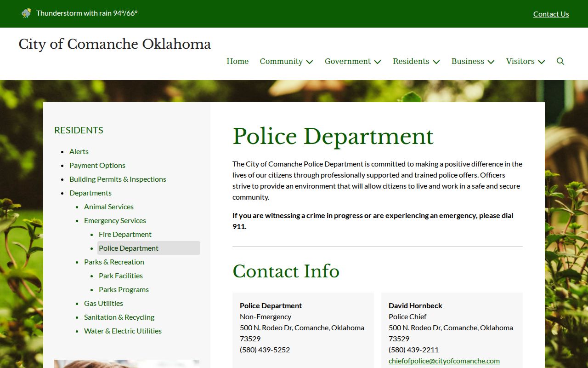Open Sanitation & Recycling sidebar link
This screenshot has width=588, height=368.
119,317
